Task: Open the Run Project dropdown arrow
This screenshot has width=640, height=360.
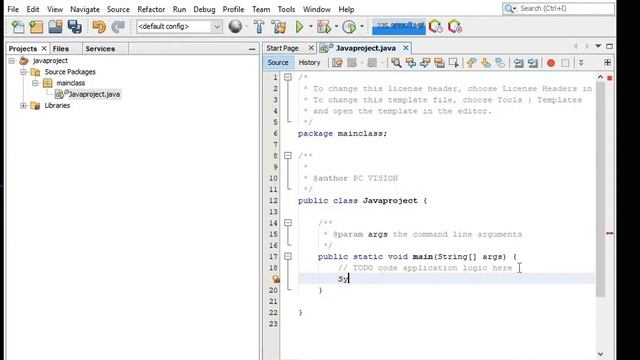Action: point(311,27)
